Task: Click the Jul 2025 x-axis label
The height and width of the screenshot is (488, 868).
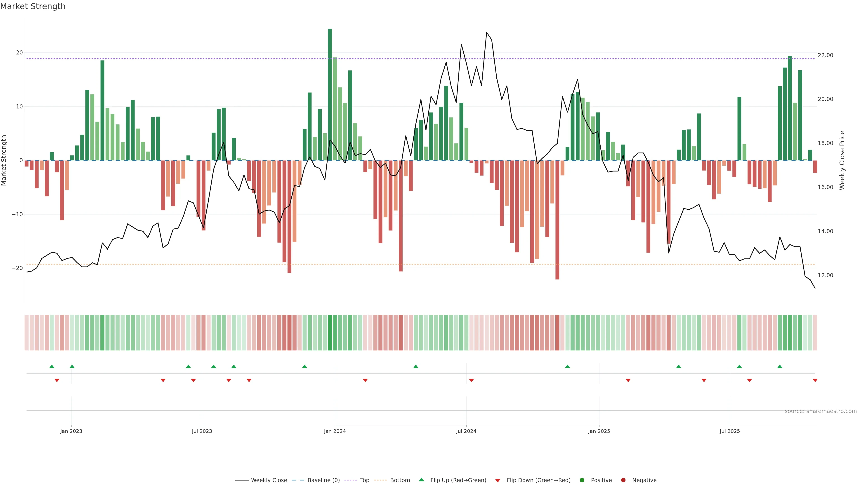Action: 729,431
